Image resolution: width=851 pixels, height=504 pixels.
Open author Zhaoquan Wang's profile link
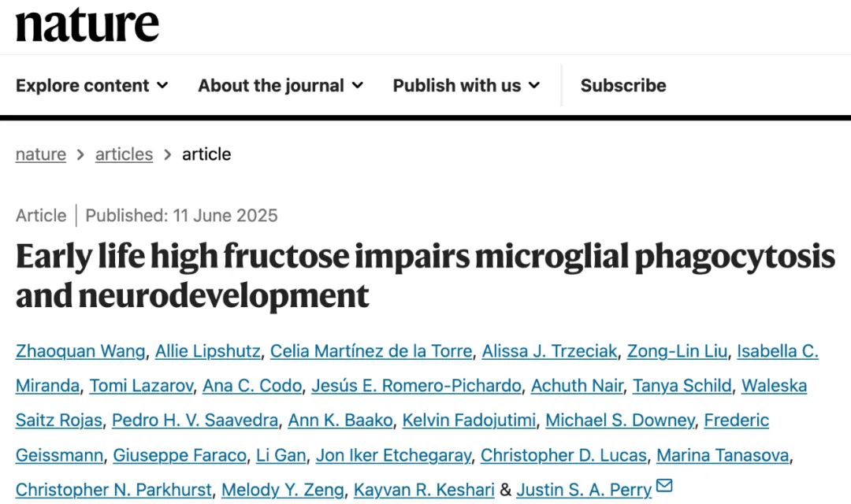(x=80, y=351)
